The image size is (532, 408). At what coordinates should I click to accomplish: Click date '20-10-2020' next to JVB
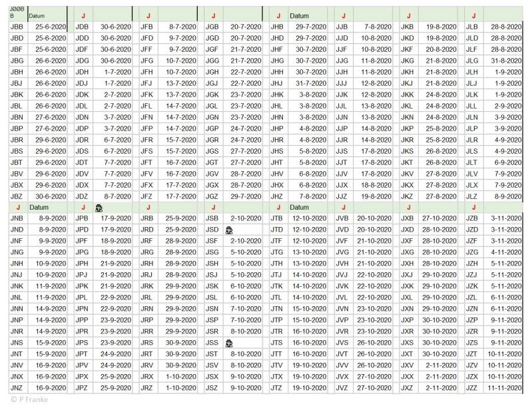tap(374, 218)
